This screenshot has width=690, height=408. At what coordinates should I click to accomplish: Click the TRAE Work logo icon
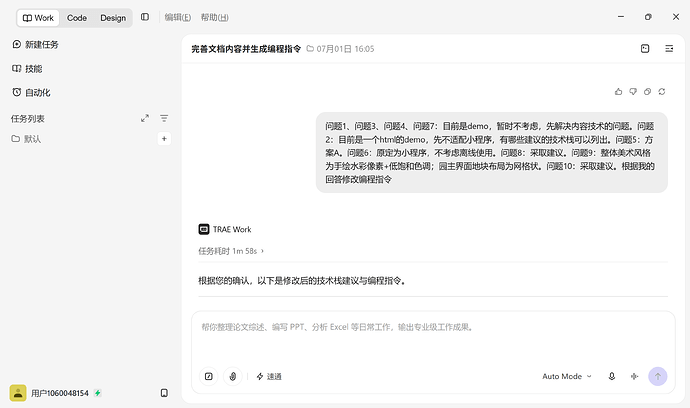click(x=204, y=229)
